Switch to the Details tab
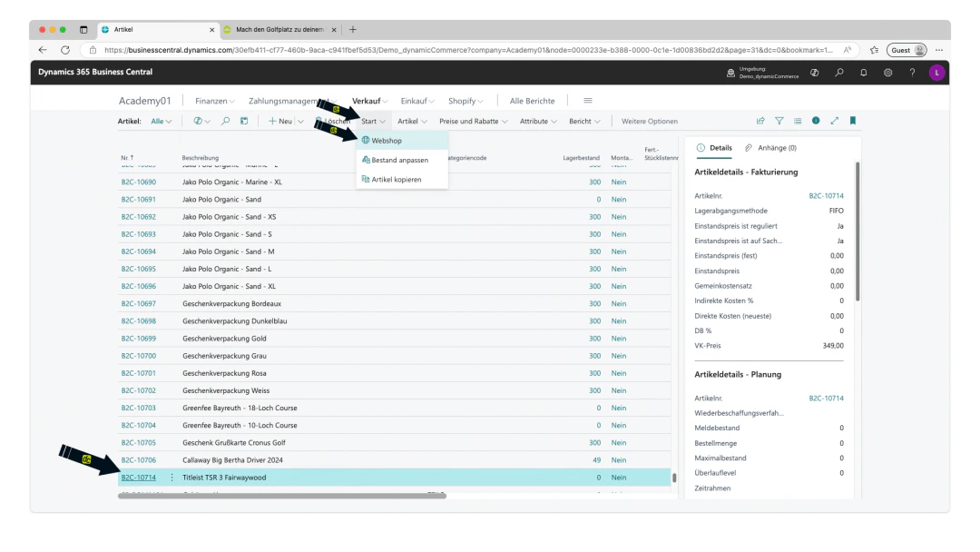This screenshot has width=980, height=552. (x=714, y=148)
